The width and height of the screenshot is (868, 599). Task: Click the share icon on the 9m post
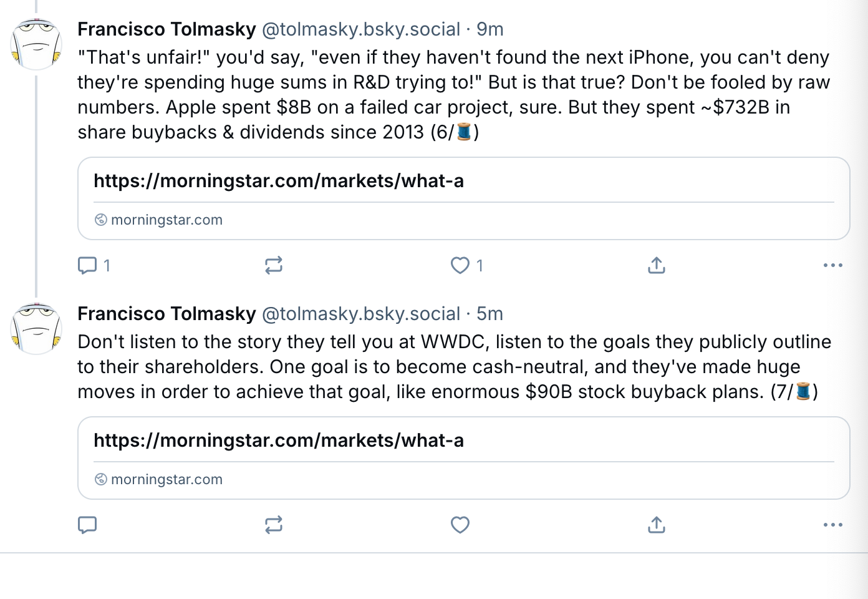point(656,265)
